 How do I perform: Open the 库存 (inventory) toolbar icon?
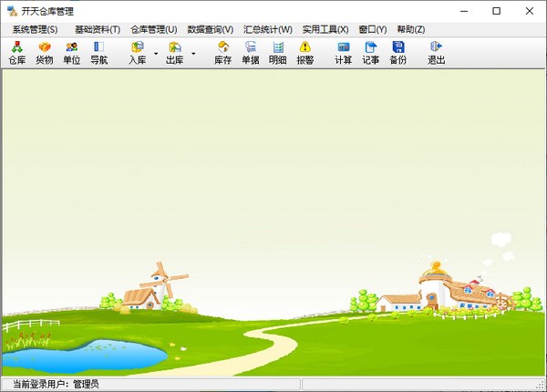pyautogui.click(x=222, y=53)
